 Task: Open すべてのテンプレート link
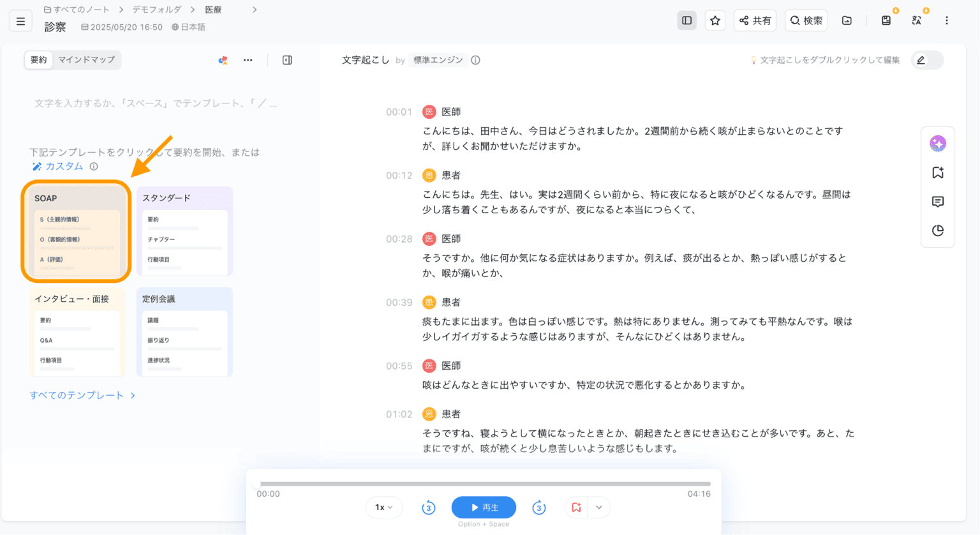click(x=82, y=395)
